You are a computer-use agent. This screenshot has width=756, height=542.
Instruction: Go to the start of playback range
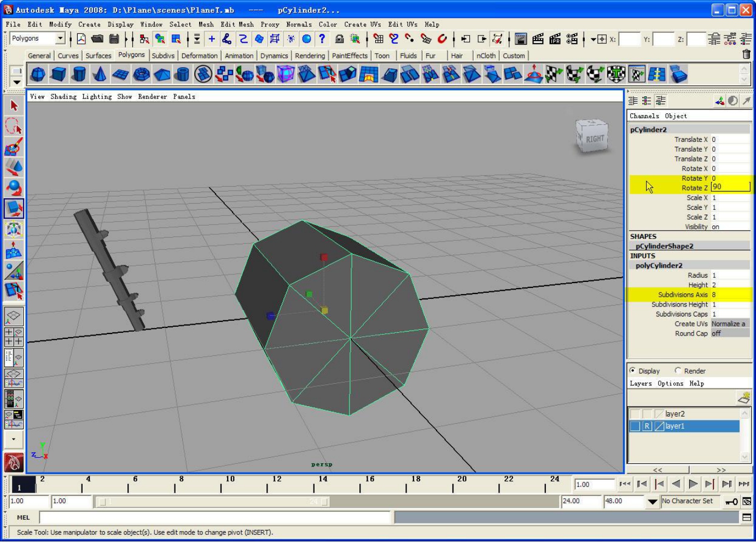pos(625,484)
